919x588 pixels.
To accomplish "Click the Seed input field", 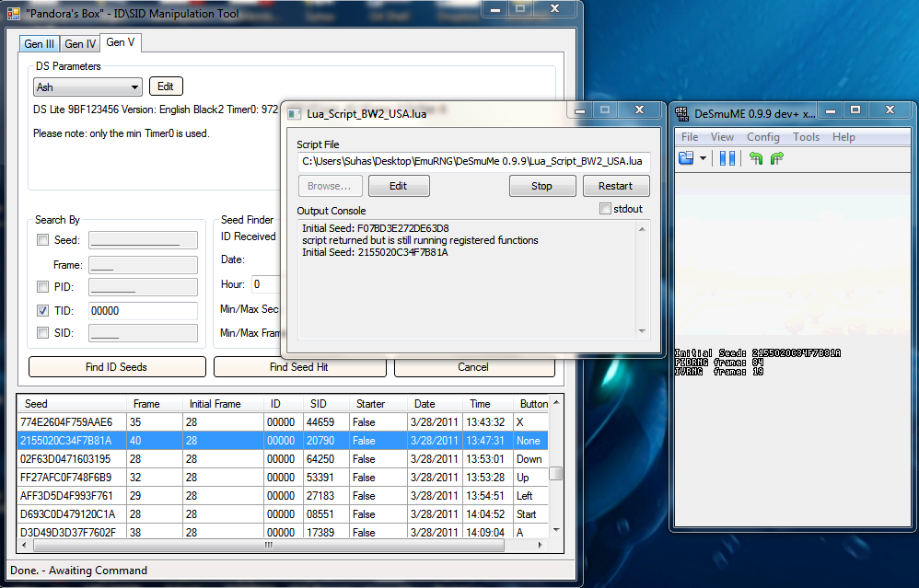I will pyautogui.click(x=143, y=239).
